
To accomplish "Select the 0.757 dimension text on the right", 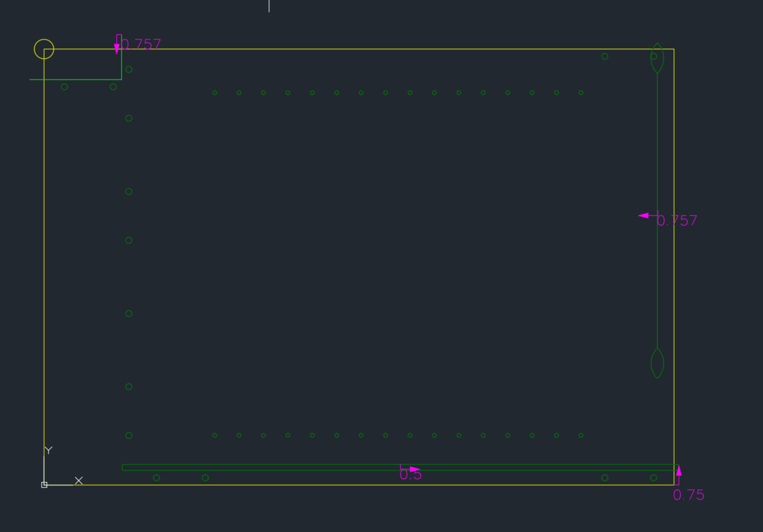I will (x=677, y=221).
